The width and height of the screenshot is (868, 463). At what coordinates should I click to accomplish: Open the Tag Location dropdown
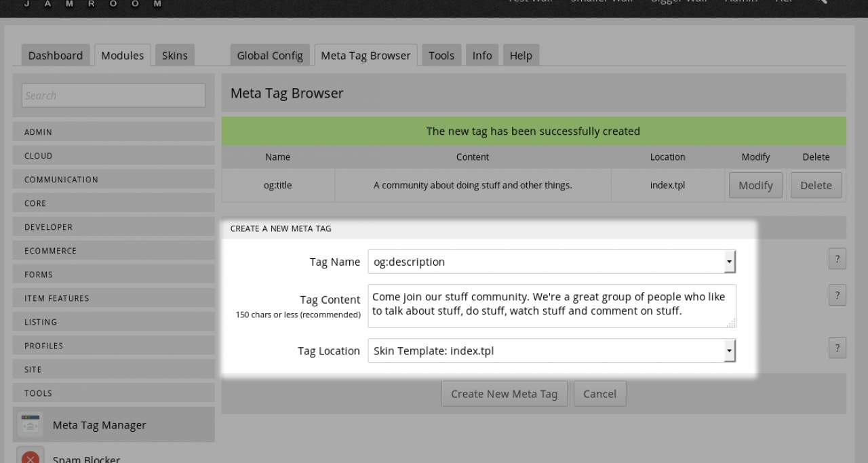coord(551,350)
